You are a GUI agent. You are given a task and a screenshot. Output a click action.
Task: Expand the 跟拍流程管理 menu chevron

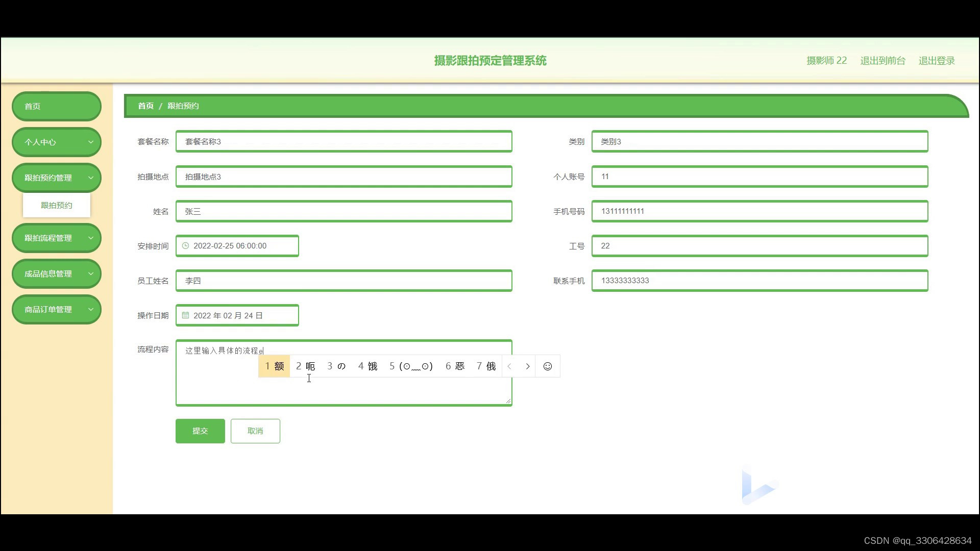91,238
